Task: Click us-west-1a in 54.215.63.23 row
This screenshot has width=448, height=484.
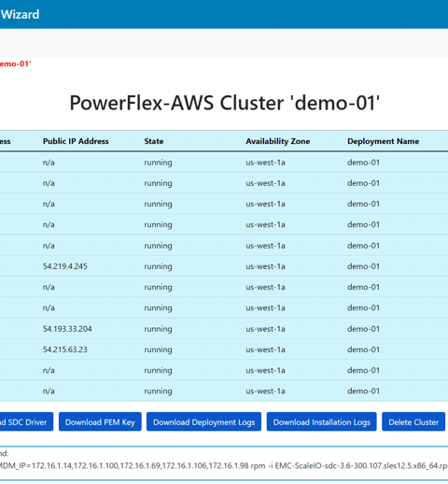Action: tap(265, 349)
